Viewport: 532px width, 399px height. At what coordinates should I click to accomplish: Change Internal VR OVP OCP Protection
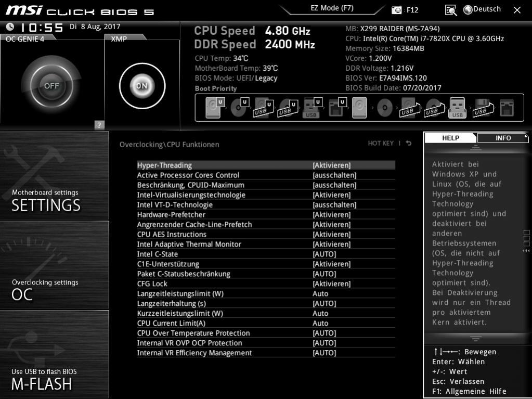(266, 343)
